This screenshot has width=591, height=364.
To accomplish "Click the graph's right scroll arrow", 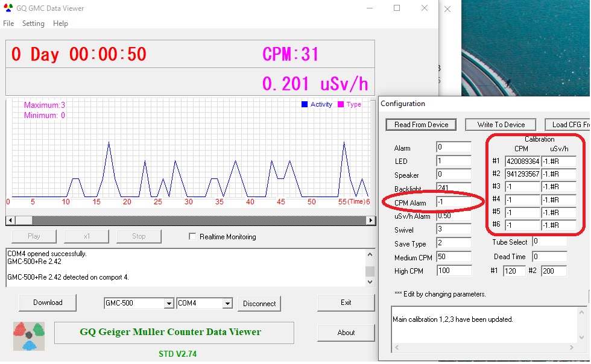I will 371,221.
